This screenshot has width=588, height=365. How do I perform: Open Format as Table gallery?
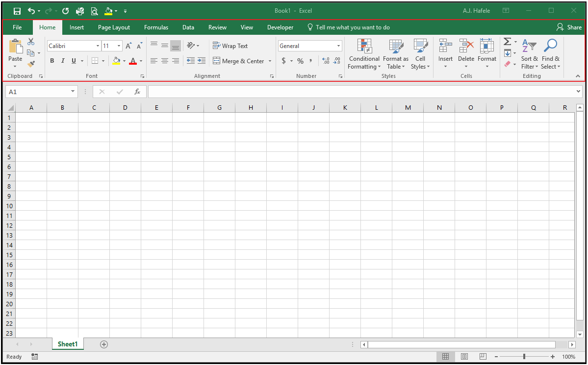coord(396,54)
